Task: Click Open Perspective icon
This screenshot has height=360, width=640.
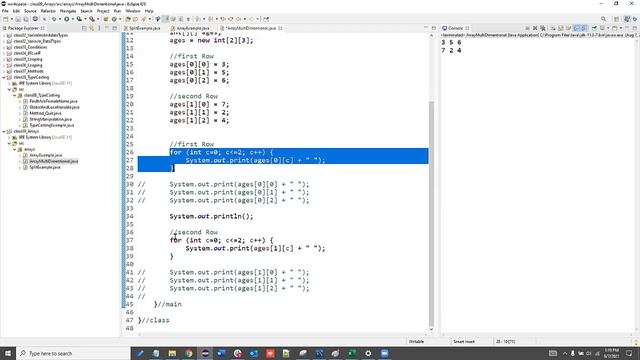Action: 617,19
